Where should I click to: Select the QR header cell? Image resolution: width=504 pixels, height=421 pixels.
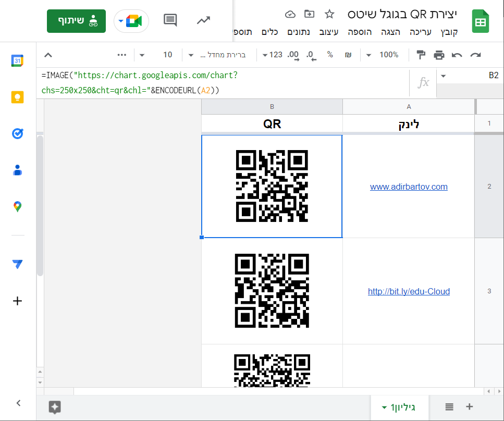272,123
